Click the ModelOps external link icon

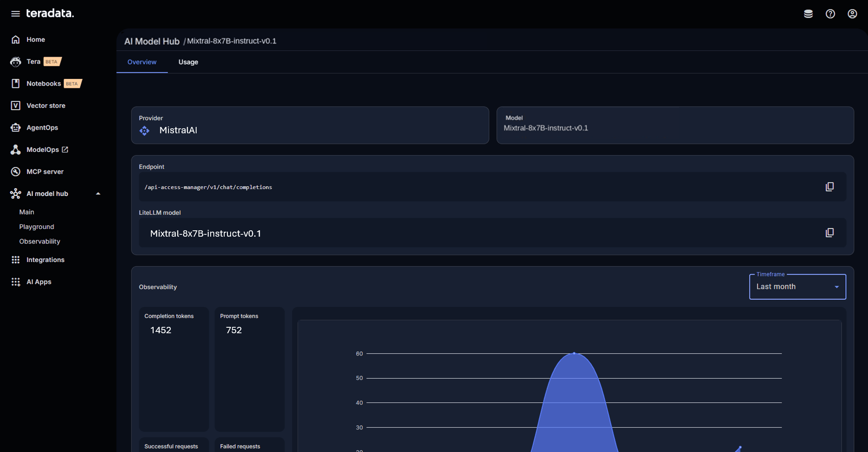pyautogui.click(x=65, y=150)
